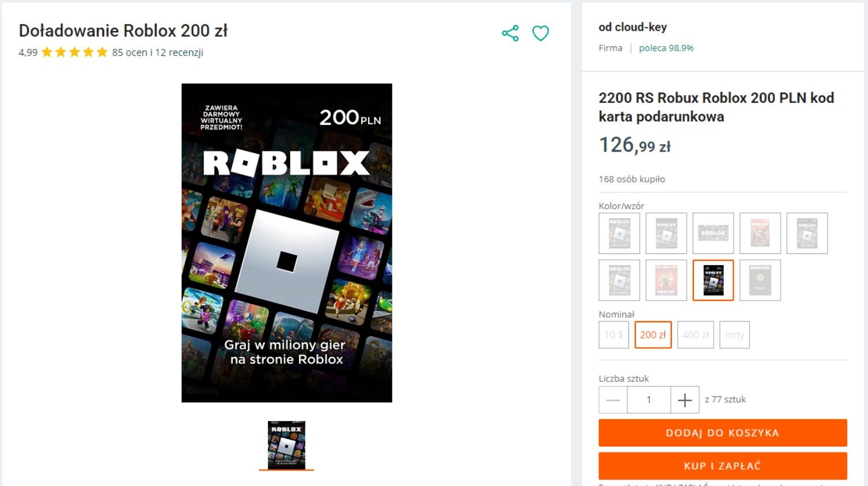Select the first Roblox card variant swatch
Viewport: 868px width, 486px height.
pyautogui.click(x=619, y=233)
